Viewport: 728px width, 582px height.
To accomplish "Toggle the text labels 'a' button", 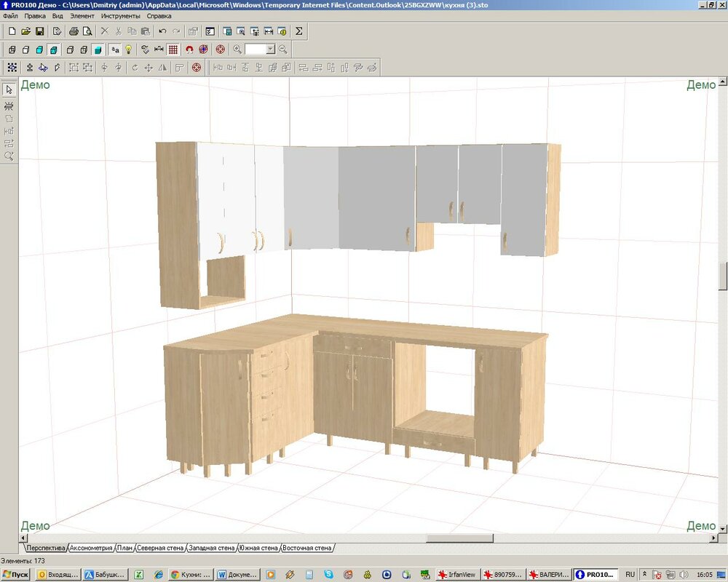I will (x=115, y=49).
